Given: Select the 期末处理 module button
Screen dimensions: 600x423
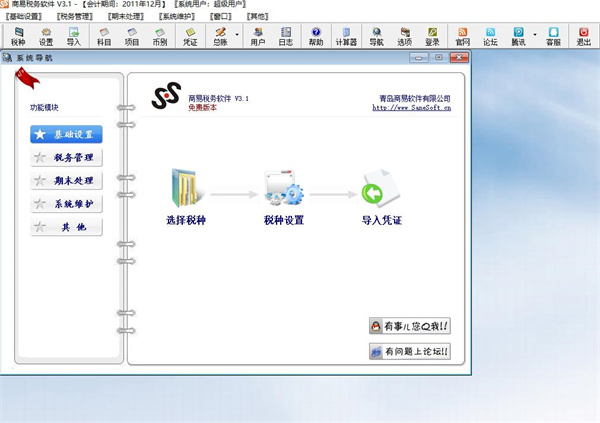Looking at the screenshot, I should [66, 180].
